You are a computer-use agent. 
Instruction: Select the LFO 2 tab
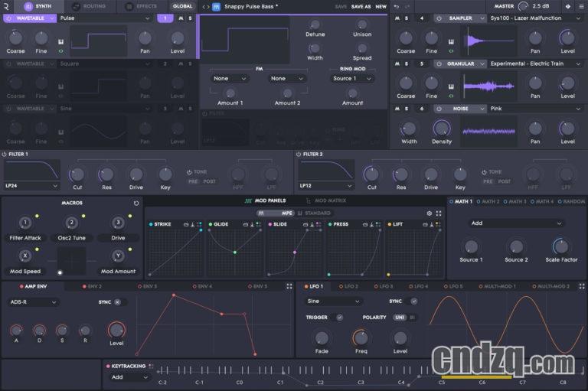(349, 286)
